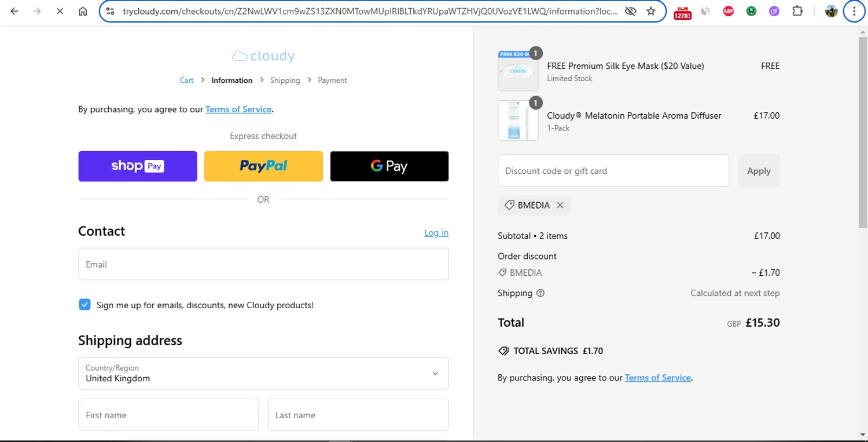Click the Aroma Diffuser product thumbnail
Image resolution: width=868 pixels, height=442 pixels.
[x=518, y=120]
